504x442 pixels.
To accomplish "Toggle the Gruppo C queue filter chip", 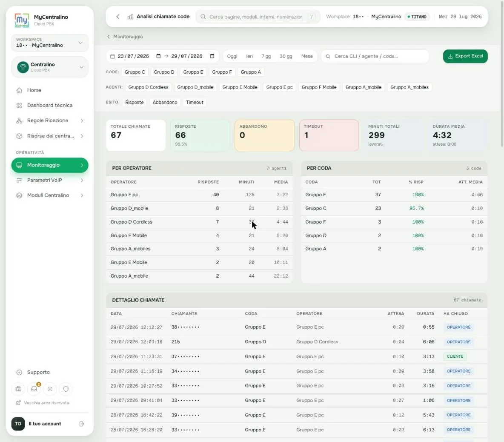I will pyautogui.click(x=135, y=72).
